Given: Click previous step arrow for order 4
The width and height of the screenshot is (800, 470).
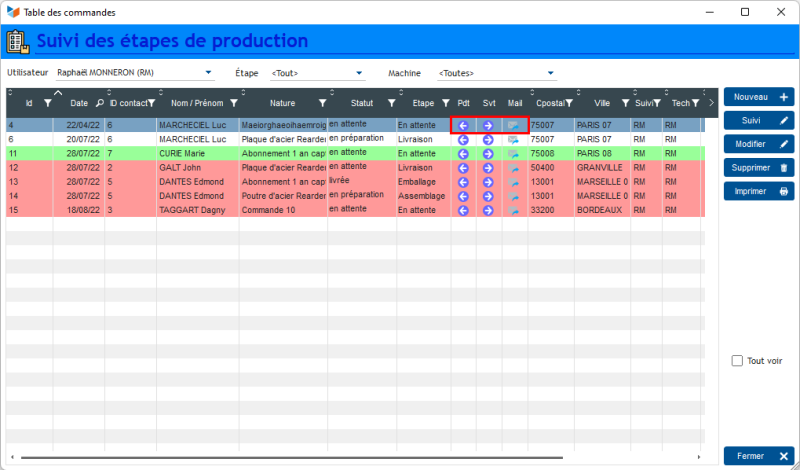Looking at the screenshot, I should (463, 126).
